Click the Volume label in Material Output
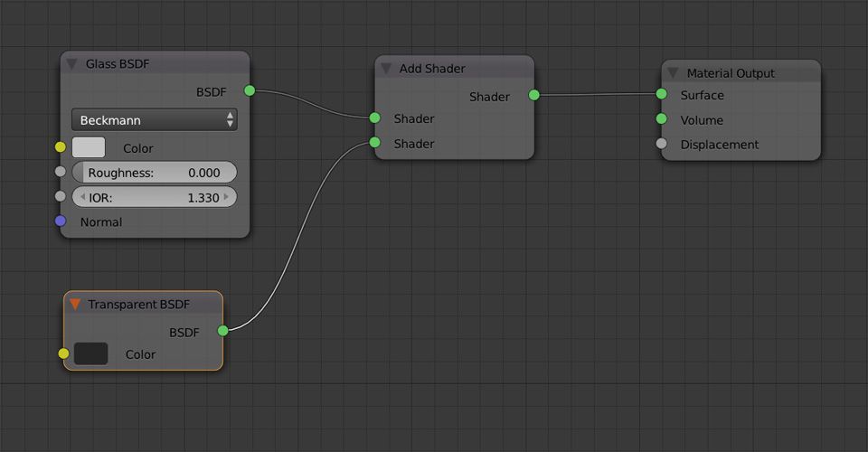The image size is (868, 452). (x=702, y=120)
